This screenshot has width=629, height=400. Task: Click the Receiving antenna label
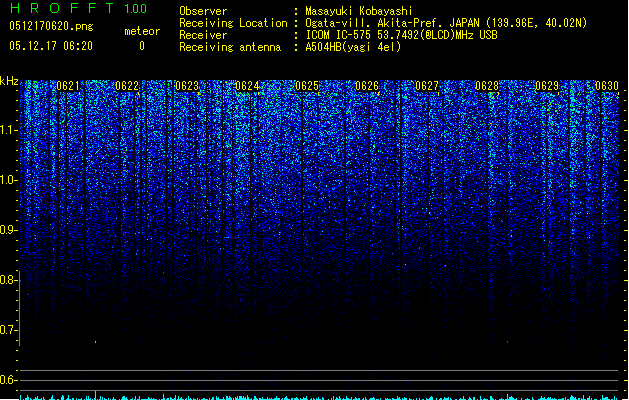point(230,47)
